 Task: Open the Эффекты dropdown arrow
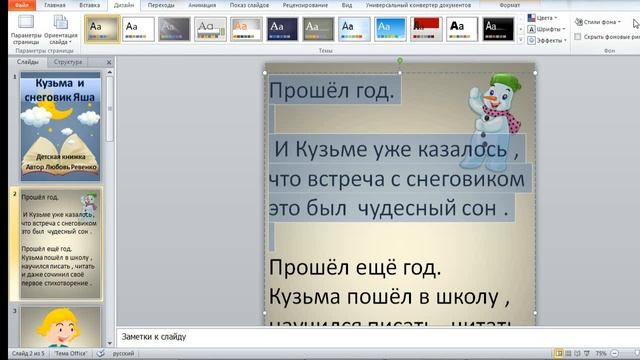(x=565, y=40)
